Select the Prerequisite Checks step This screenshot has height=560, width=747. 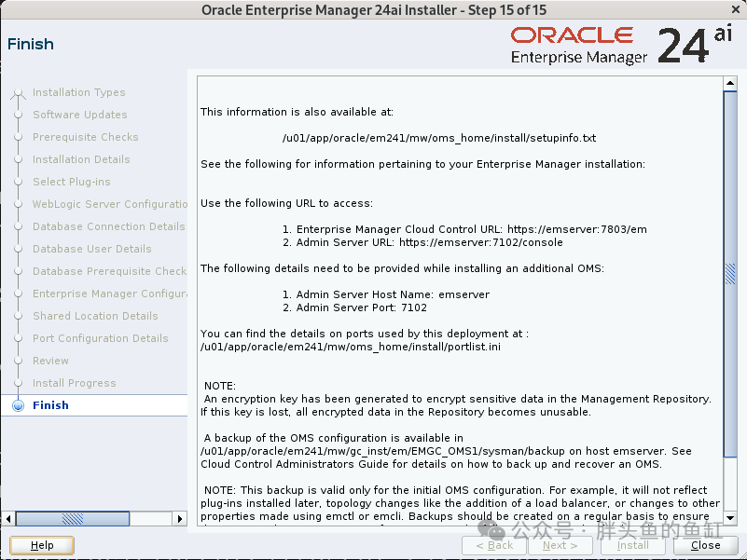(85, 137)
